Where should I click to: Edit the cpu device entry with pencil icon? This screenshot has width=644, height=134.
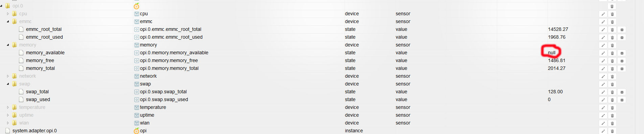(x=603, y=14)
